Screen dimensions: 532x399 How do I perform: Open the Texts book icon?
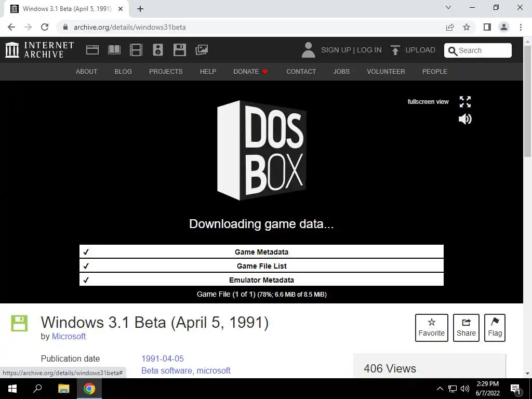click(114, 50)
